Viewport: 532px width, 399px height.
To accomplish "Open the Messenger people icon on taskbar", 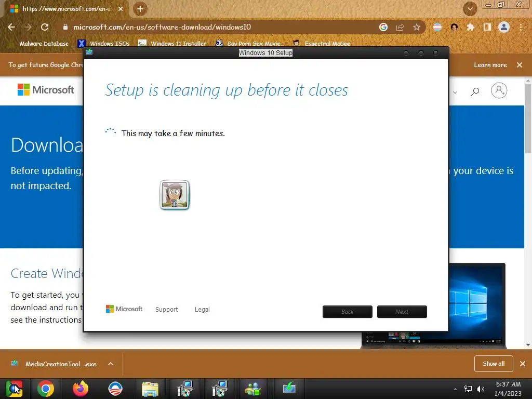I will pos(253,389).
